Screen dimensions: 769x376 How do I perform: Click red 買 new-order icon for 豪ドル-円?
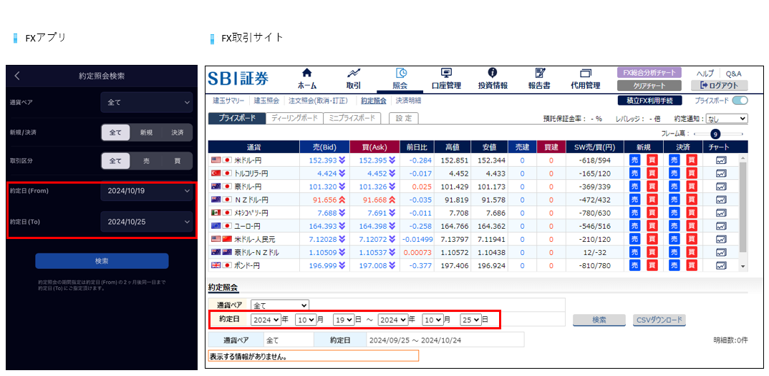(651, 186)
